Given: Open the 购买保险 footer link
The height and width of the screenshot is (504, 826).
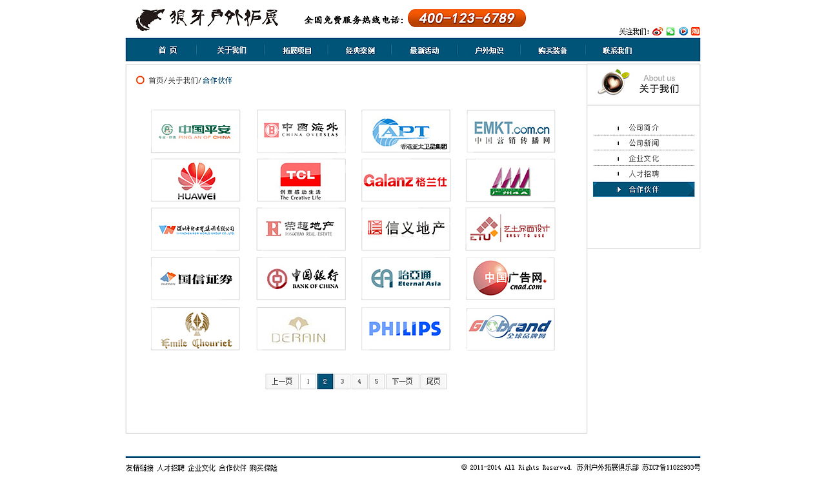Looking at the screenshot, I should click(x=264, y=469).
